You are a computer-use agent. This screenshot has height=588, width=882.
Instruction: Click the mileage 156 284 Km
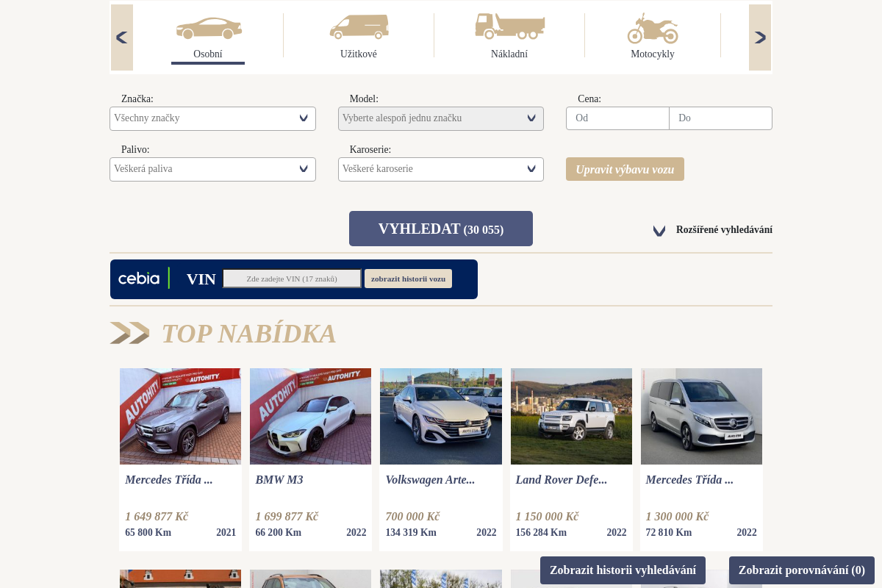[541, 533]
